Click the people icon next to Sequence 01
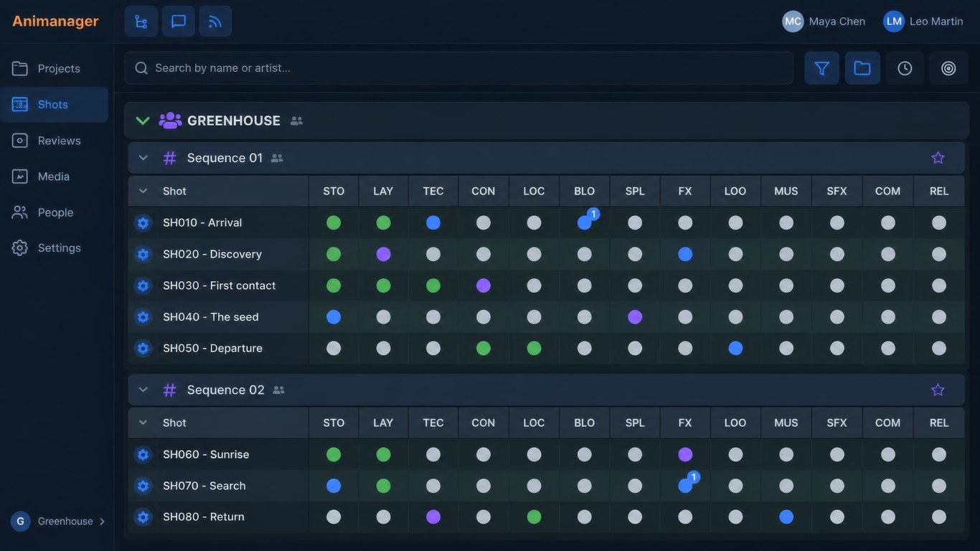This screenshot has height=551, width=980. tap(277, 159)
